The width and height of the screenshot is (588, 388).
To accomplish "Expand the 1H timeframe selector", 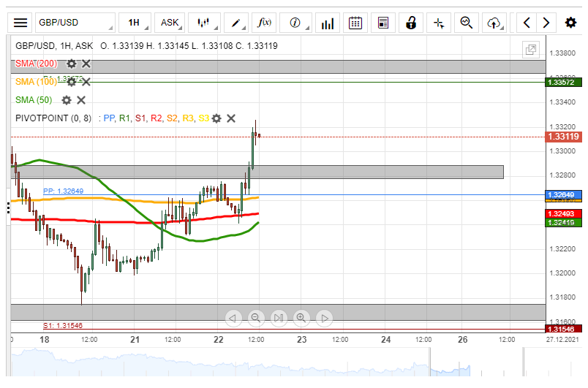I will 137,23.
